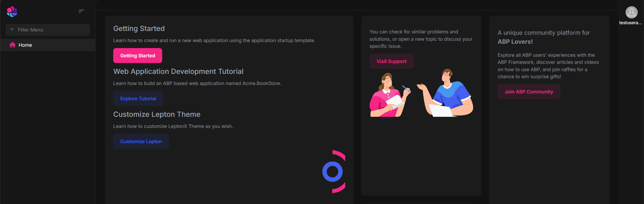This screenshot has height=204, width=644.
Task: Click the Customize Lepton Theme heading
Action: pyautogui.click(x=157, y=114)
